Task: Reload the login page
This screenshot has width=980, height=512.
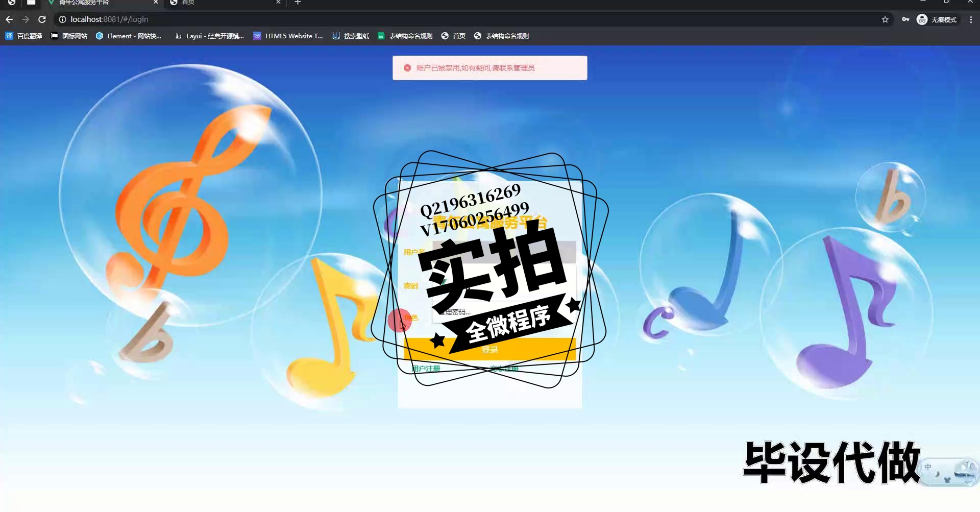Action: pyautogui.click(x=42, y=19)
